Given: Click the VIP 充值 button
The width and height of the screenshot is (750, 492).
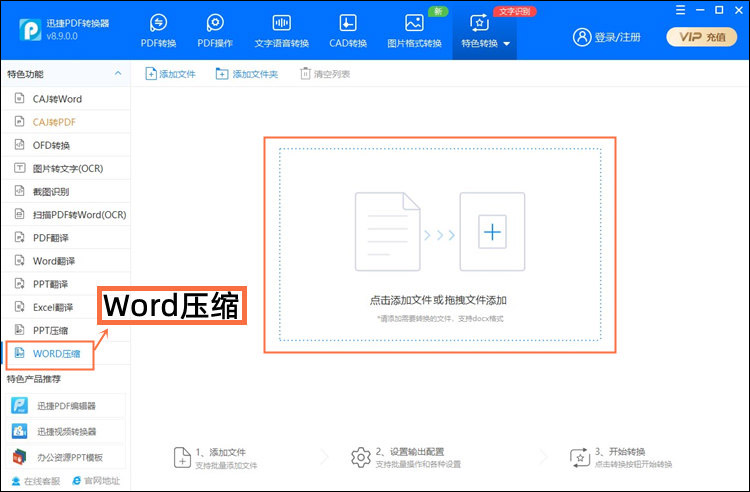Looking at the screenshot, I should pos(702,37).
